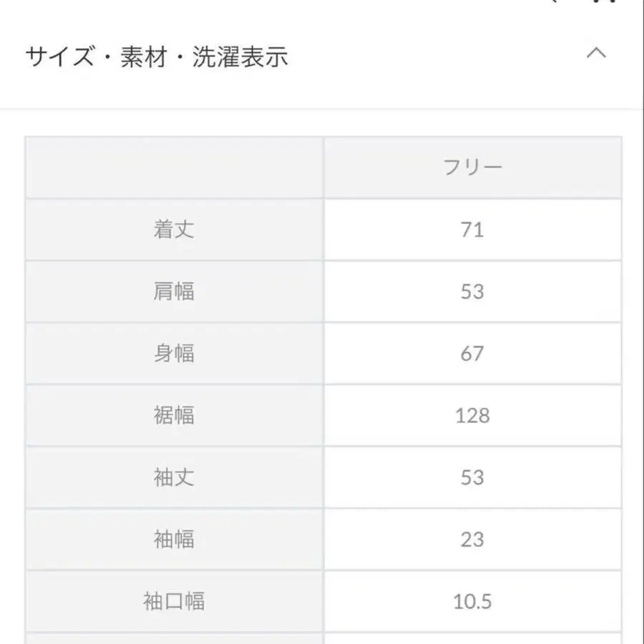Select the 着丈 value 71
The width and height of the screenshot is (644, 644).
472,230
